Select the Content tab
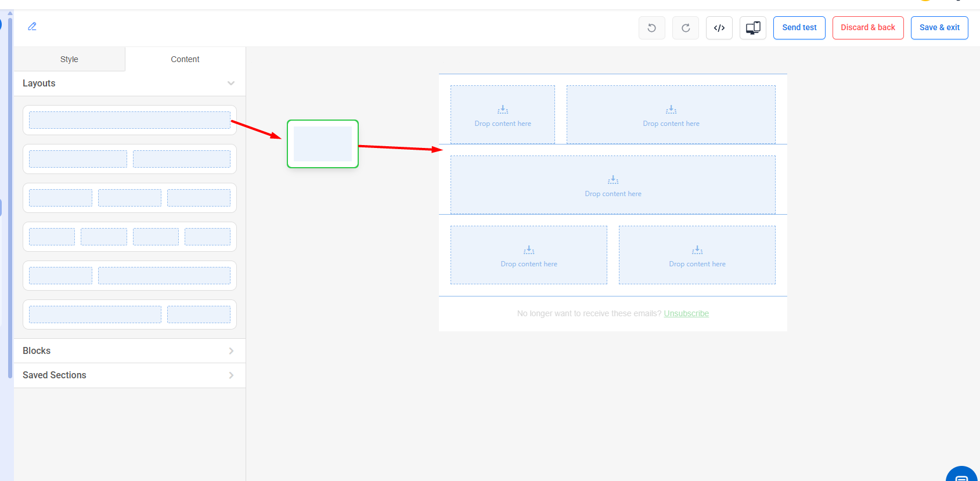This screenshot has width=980, height=481. coord(185,59)
